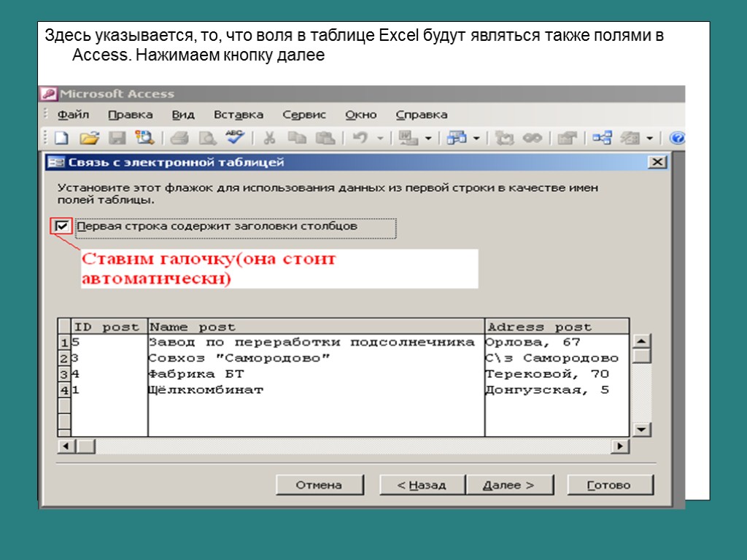747x560 pixels.
Task: Select row number 2 header
Action: (64, 358)
